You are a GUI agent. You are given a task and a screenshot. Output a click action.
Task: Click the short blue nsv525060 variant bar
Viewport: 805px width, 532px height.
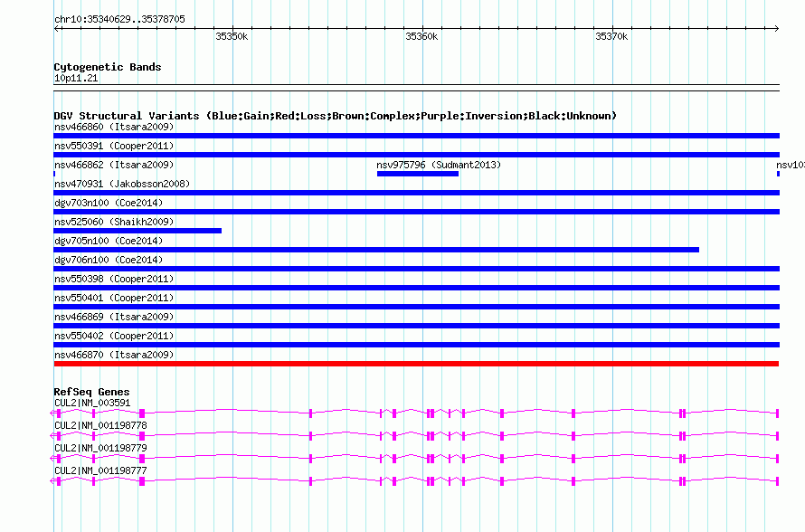click(x=137, y=231)
